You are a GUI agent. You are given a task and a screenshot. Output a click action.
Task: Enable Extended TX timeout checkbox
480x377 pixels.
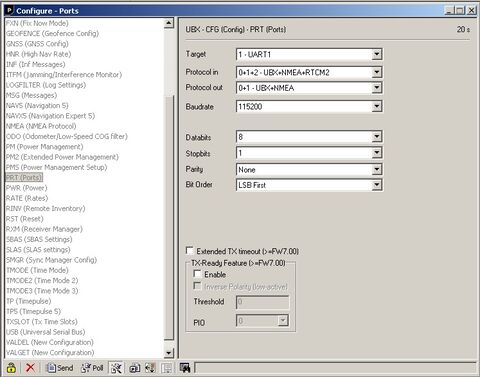pos(190,250)
